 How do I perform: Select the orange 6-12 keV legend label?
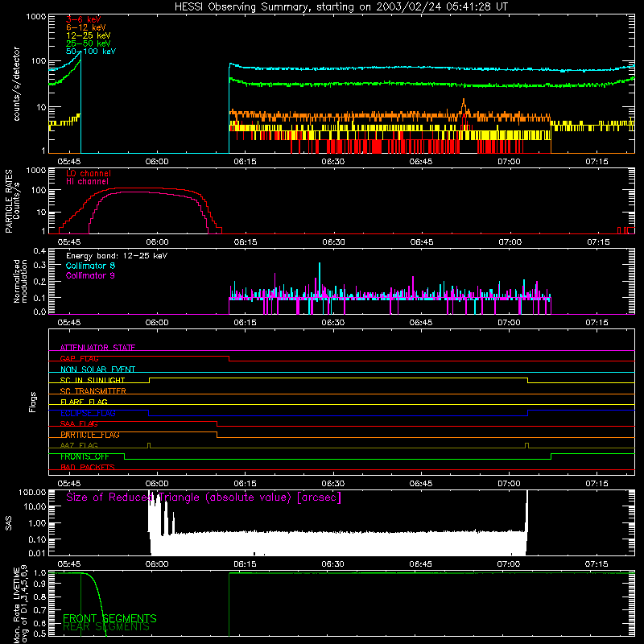pos(86,27)
